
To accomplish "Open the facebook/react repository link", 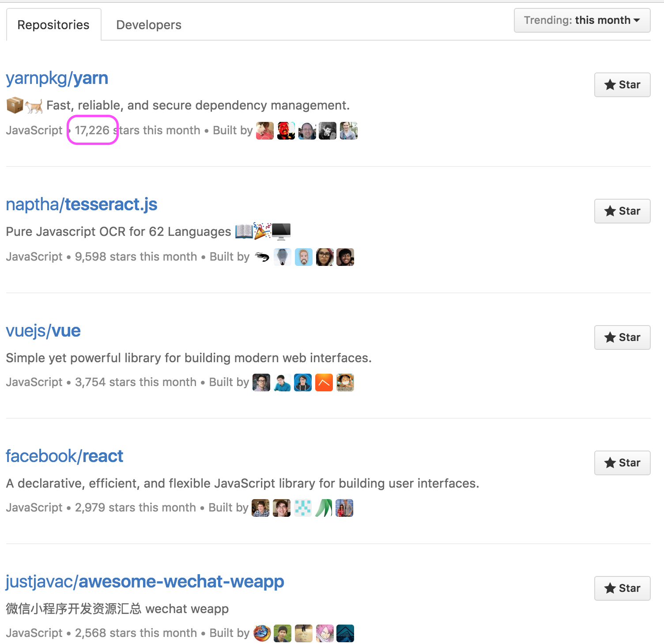I will pos(64,456).
